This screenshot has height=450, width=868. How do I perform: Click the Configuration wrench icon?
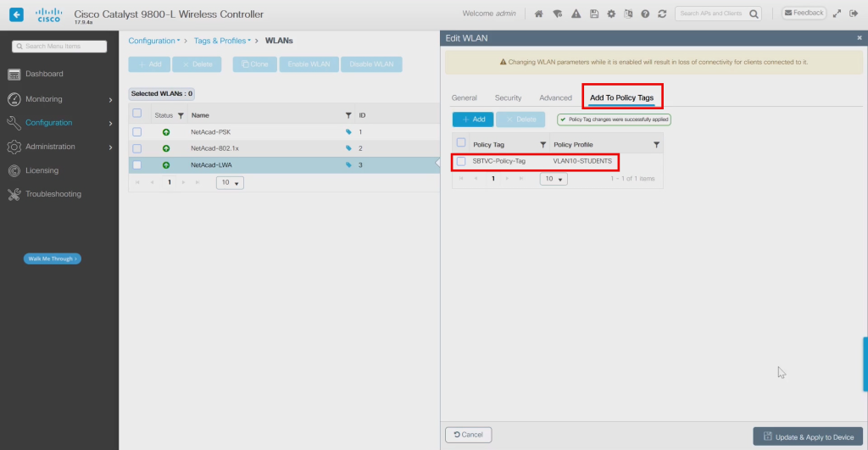(x=14, y=123)
